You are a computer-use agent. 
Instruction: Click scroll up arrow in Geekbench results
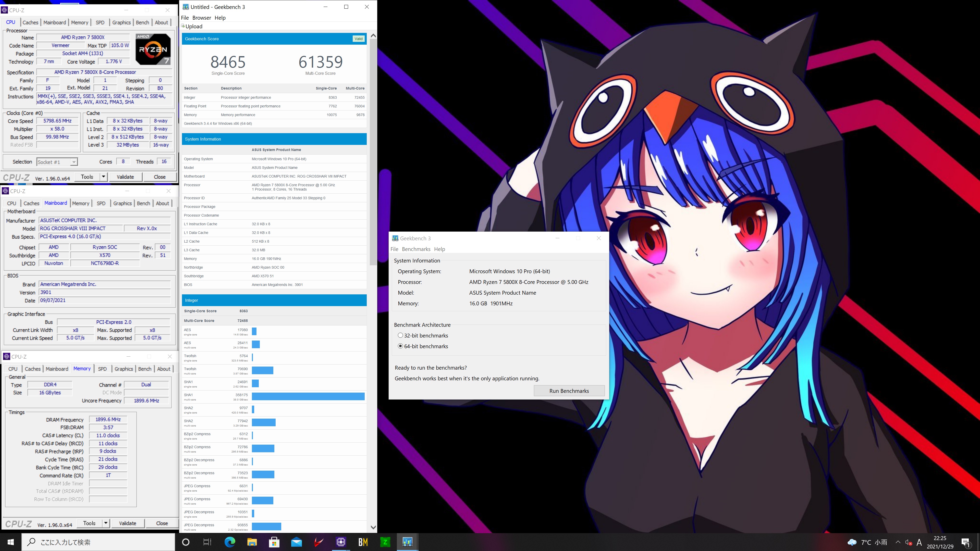tap(373, 35)
